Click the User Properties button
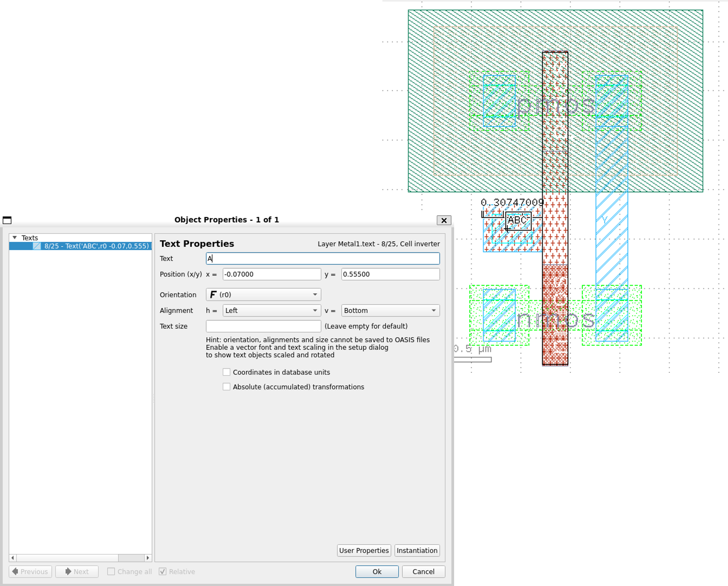 (364, 550)
